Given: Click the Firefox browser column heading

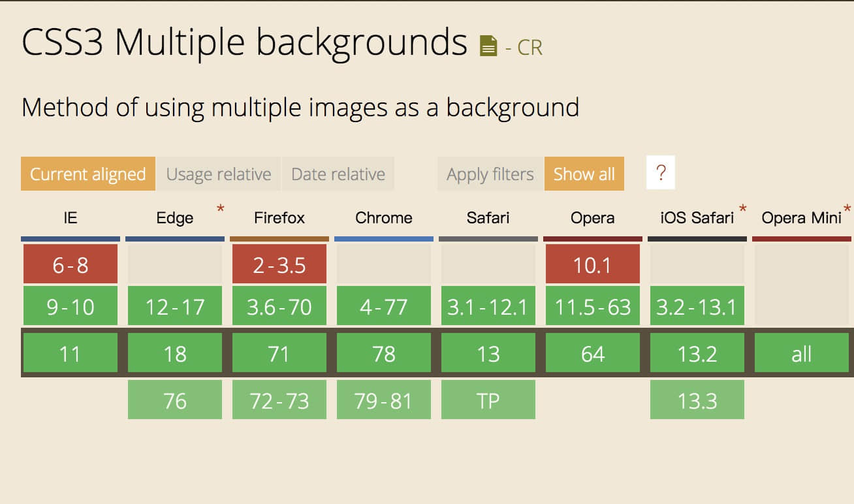Looking at the screenshot, I should (279, 217).
